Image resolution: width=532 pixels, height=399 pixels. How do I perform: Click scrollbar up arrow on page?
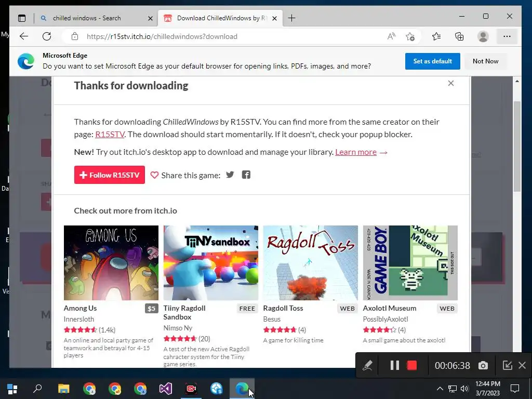pyautogui.click(x=517, y=81)
